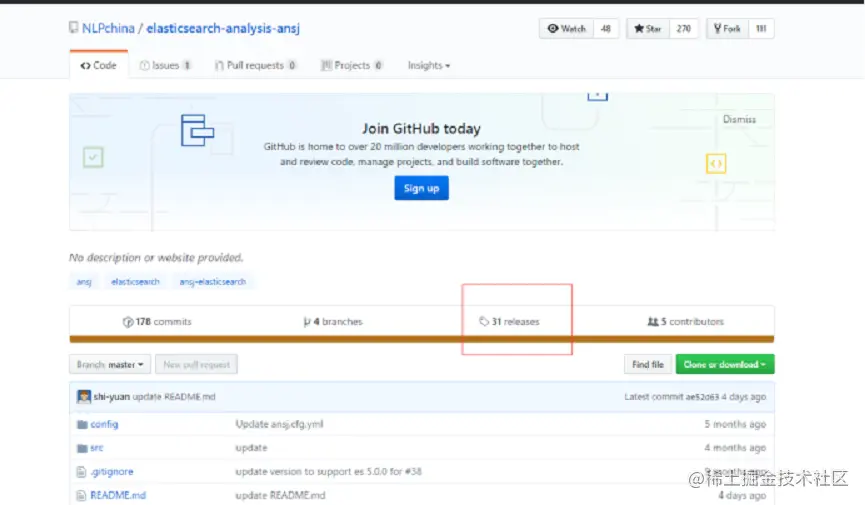Open the 31 releases page
This screenshot has height=505, width=865.
click(x=509, y=321)
